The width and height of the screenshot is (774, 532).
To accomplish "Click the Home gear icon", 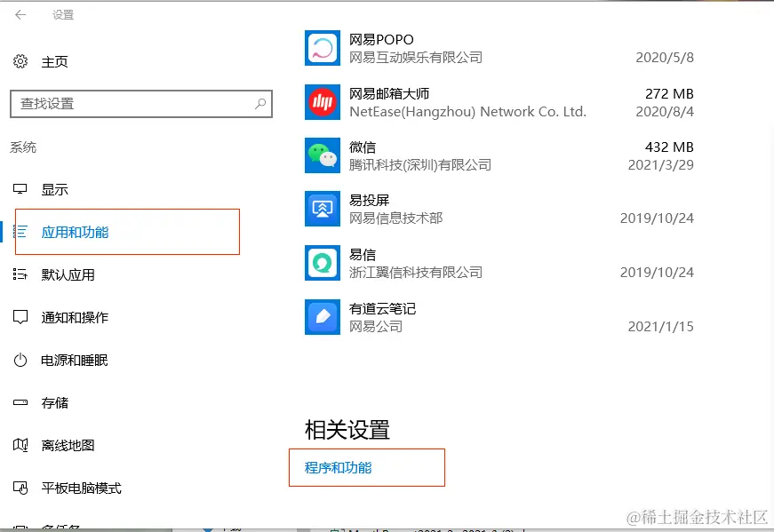I will pyautogui.click(x=20, y=61).
